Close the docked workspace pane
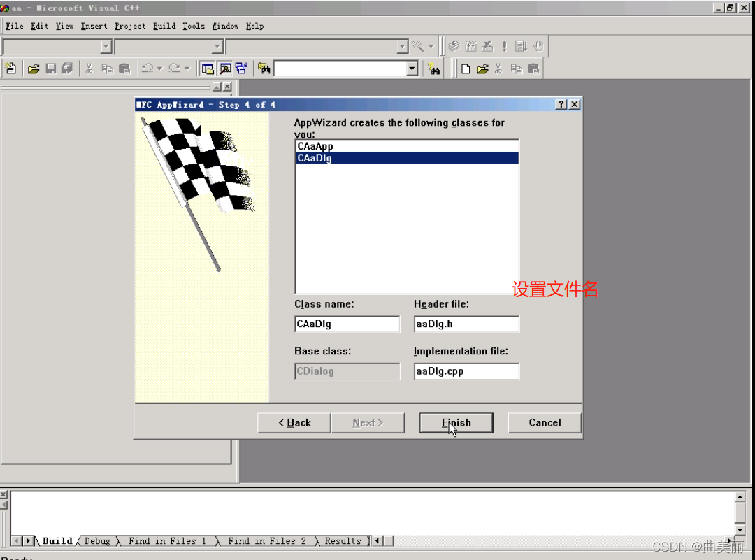 [227, 87]
